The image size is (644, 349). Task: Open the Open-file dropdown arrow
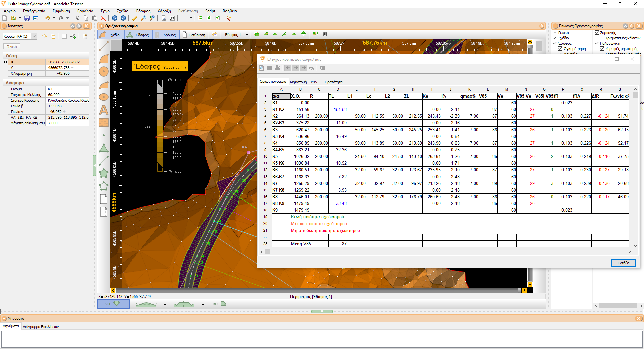tap(20, 18)
